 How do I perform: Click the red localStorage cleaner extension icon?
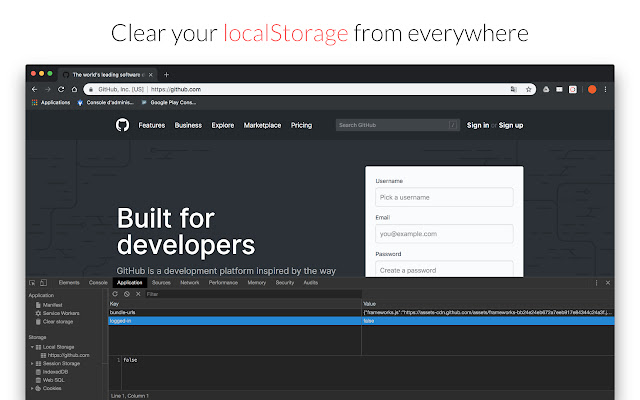click(573, 89)
